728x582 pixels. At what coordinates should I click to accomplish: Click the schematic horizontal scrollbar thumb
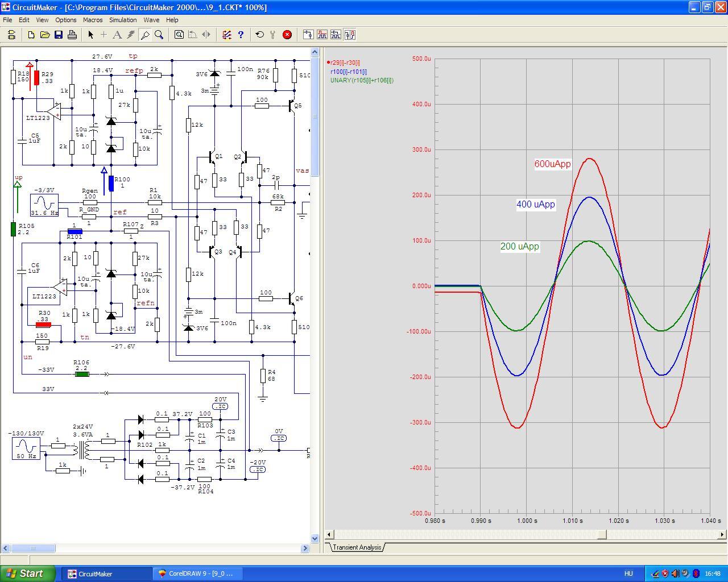33,548
